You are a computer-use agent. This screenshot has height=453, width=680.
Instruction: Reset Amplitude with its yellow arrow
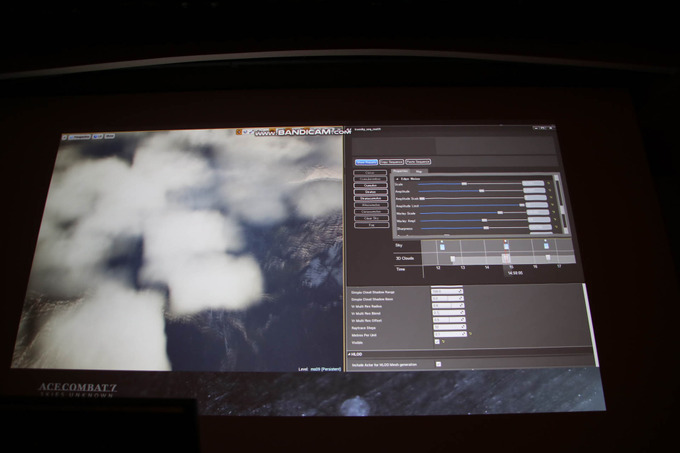[x=550, y=190]
